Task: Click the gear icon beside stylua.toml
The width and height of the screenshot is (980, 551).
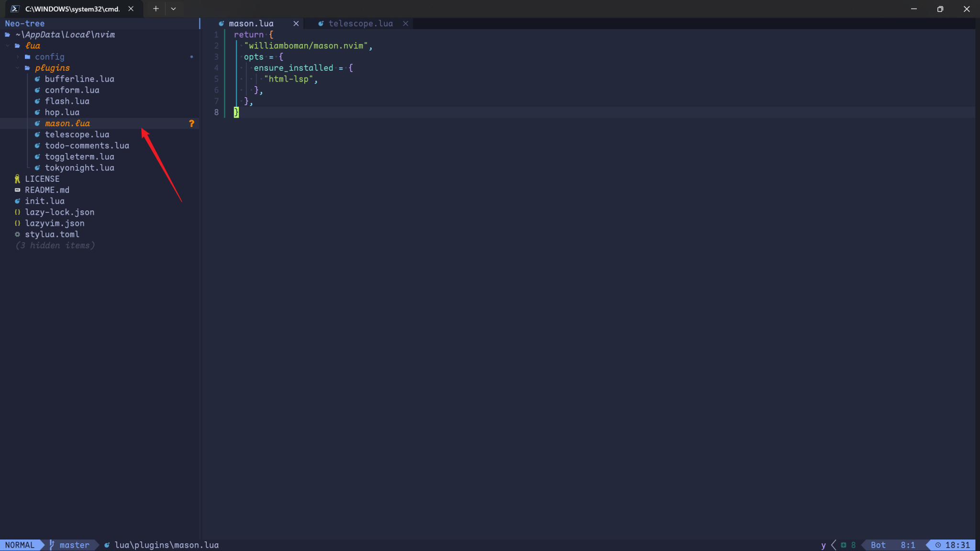Action: pos(17,234)
